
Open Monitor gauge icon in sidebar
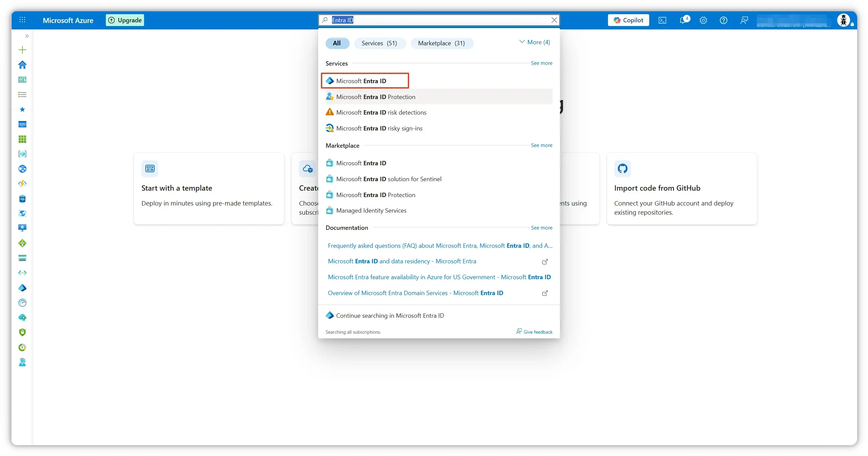click(x=22, y=303)
